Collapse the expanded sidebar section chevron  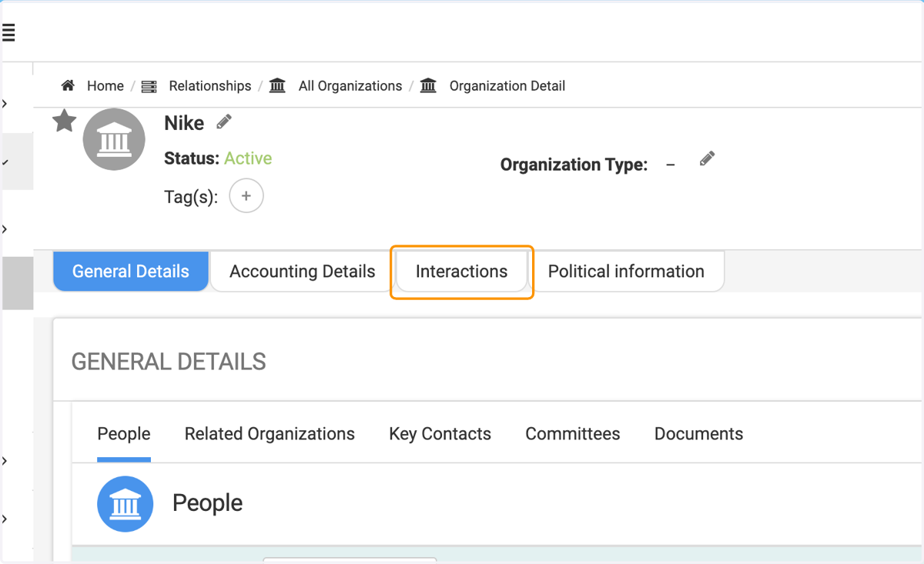[5, 163]
